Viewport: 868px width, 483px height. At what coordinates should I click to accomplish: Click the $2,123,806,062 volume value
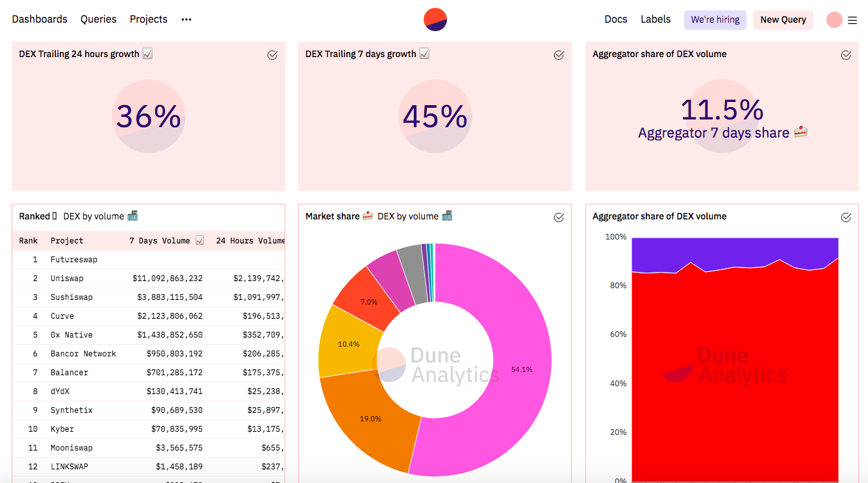(170, 316)
